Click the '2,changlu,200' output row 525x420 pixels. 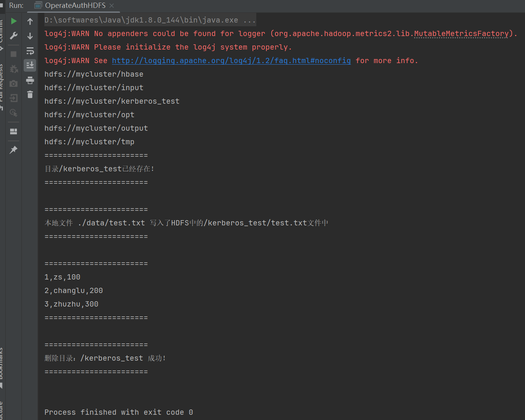pyautogui.click(x=74, y=290)
